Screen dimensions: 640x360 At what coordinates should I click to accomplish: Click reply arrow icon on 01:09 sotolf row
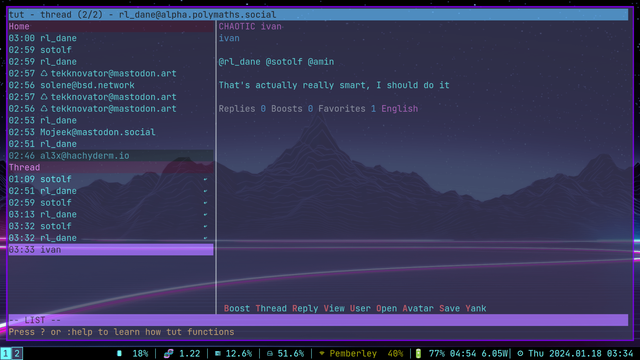point(205,179)
